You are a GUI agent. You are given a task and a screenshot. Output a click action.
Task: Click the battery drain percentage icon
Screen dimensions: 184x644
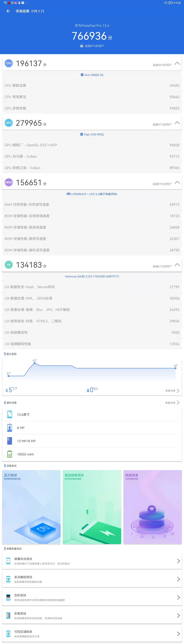tap(88, 390)
